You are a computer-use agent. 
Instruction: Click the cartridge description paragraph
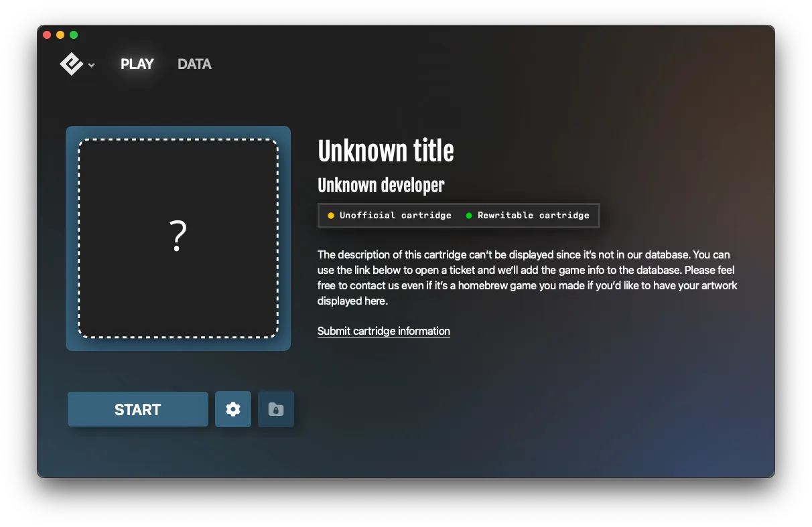pos(527,277)
